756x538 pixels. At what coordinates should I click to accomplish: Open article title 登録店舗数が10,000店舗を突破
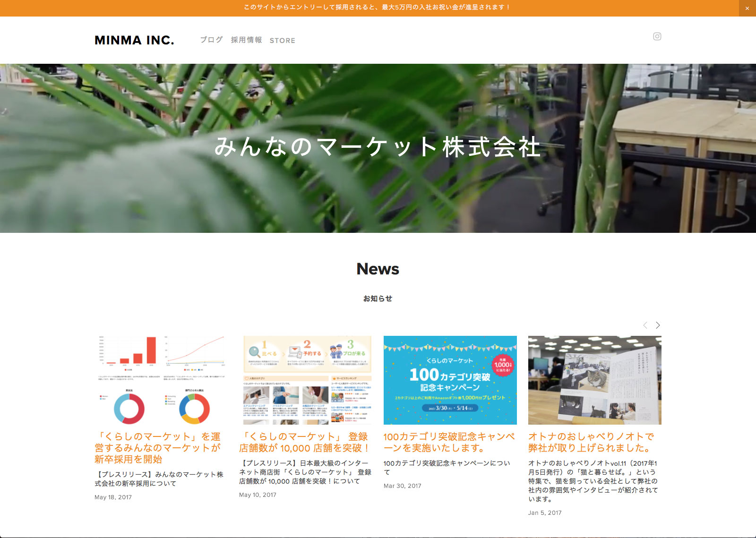(x=305, y=442)
